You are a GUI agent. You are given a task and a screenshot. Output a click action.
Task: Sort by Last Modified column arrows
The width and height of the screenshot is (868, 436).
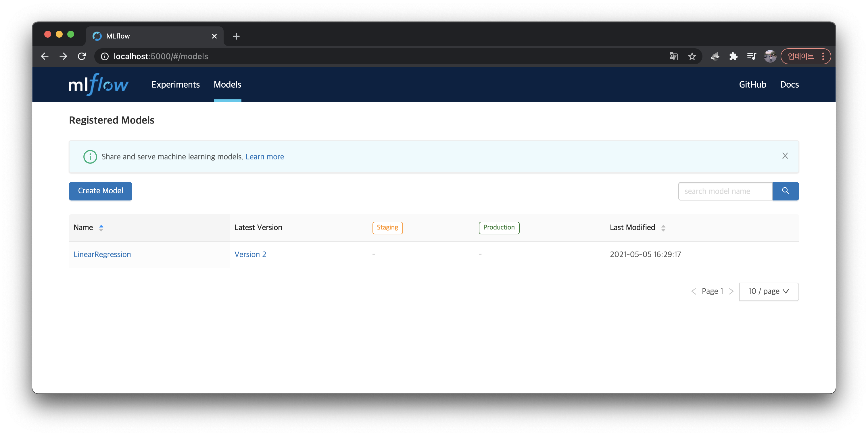[663, 228]
